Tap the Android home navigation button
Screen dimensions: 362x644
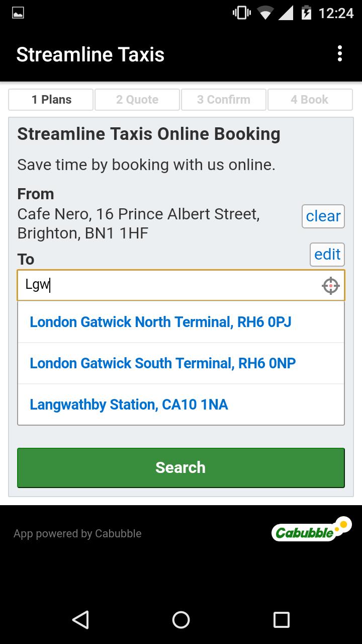(x=181, y=619)
